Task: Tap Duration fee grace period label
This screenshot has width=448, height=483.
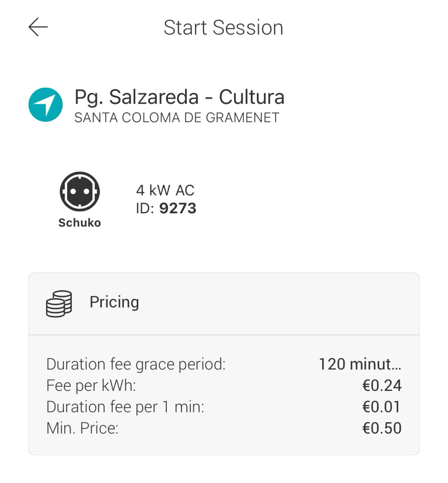Action: coord(136,364)
